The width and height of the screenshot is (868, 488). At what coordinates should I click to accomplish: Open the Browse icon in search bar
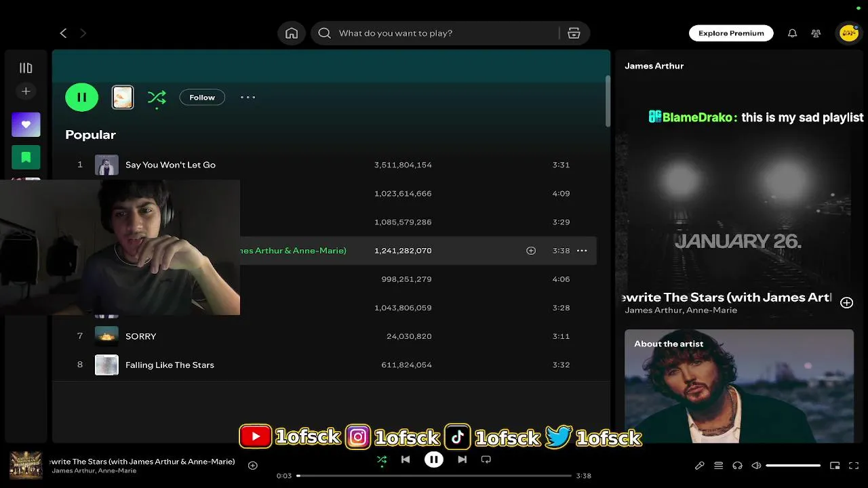pos(574,33)
